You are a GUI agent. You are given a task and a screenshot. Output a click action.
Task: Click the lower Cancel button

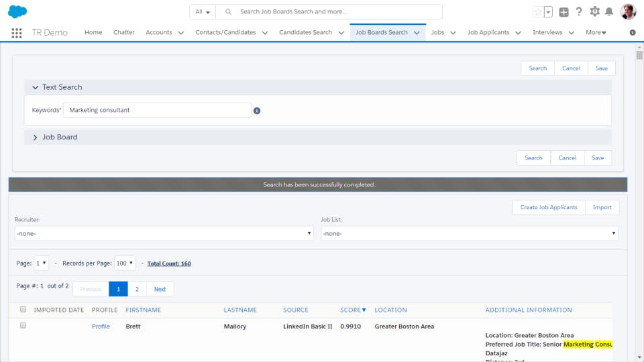[x=568, y=158]
